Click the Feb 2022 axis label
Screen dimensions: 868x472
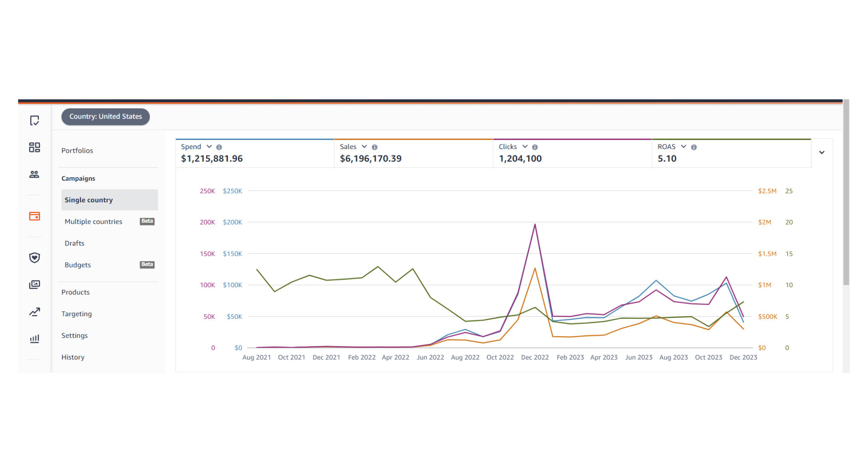[362, 357]
